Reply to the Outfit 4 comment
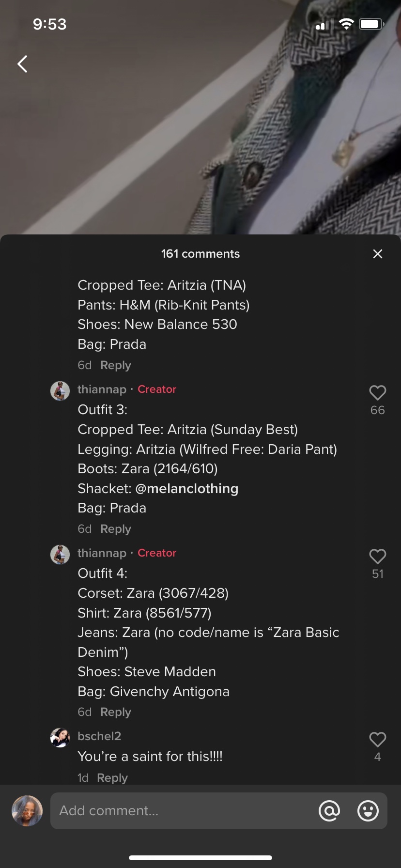 point(116,712)
